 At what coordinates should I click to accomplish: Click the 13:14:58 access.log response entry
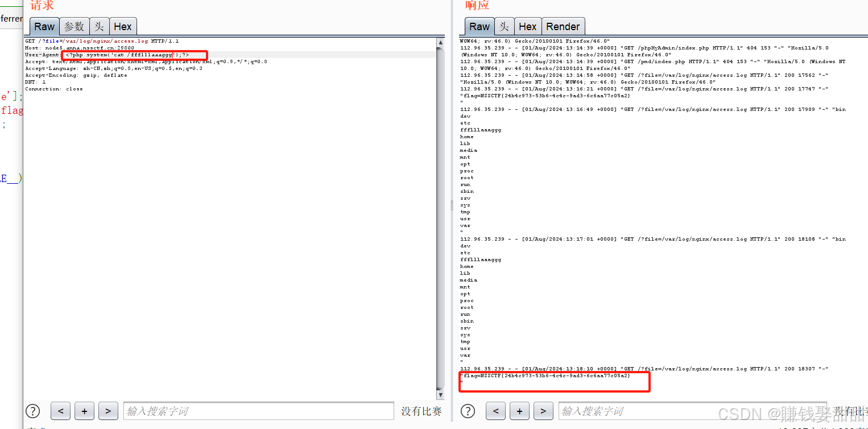click(644, 79)
